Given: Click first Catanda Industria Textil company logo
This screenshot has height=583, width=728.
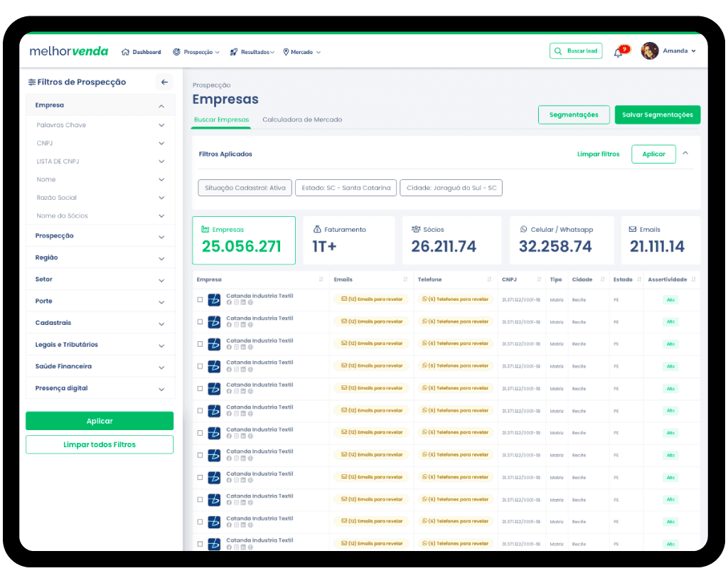Looking at the screenshot, I should [x=214, y=300].
